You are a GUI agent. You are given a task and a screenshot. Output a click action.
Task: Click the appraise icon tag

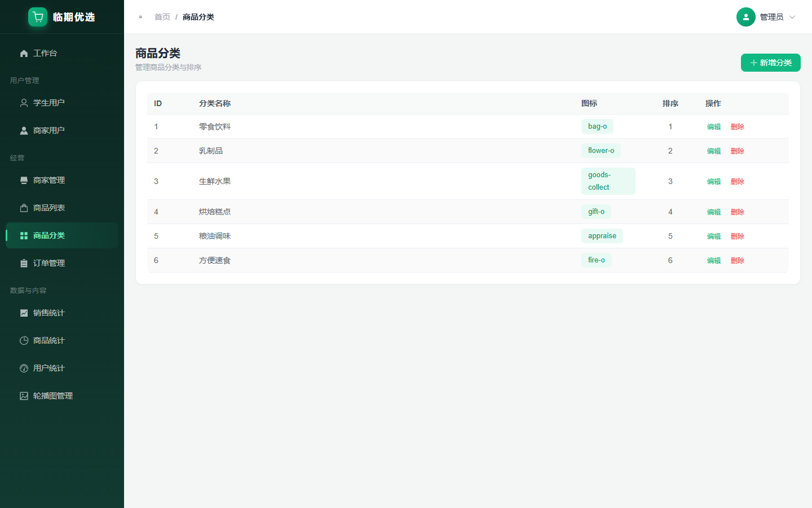tap(602, 236)
